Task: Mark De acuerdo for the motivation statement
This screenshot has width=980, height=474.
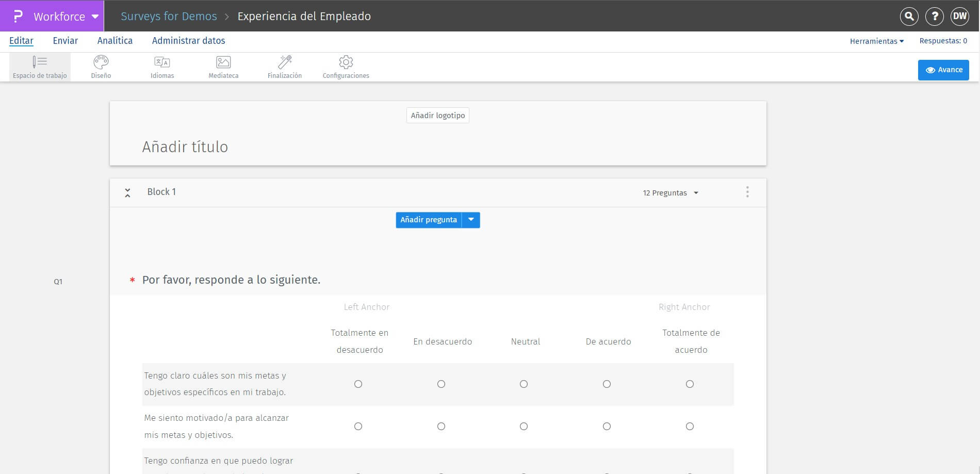Action: pos(607,427)
